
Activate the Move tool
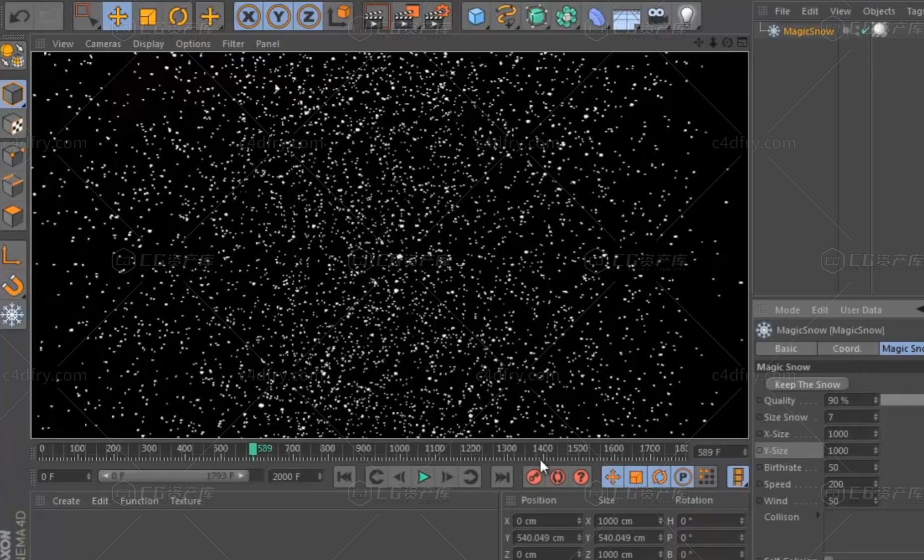coord(117,16)
